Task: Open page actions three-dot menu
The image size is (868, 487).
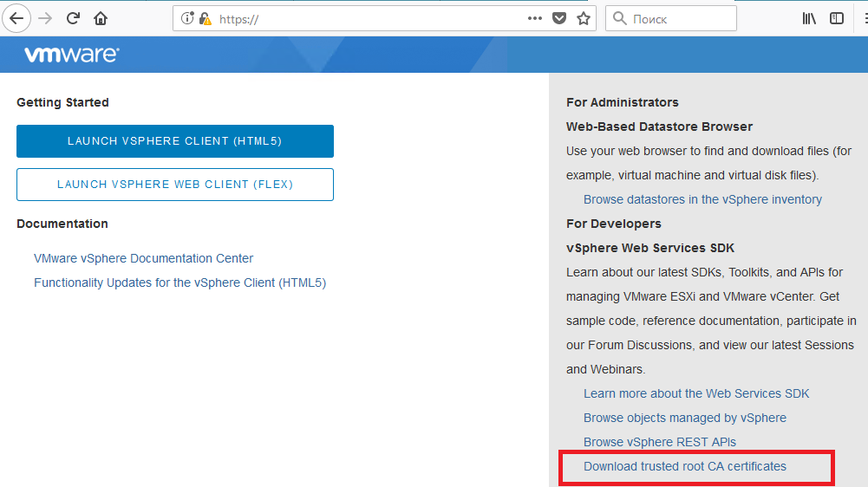Action: tap(535, 18)
